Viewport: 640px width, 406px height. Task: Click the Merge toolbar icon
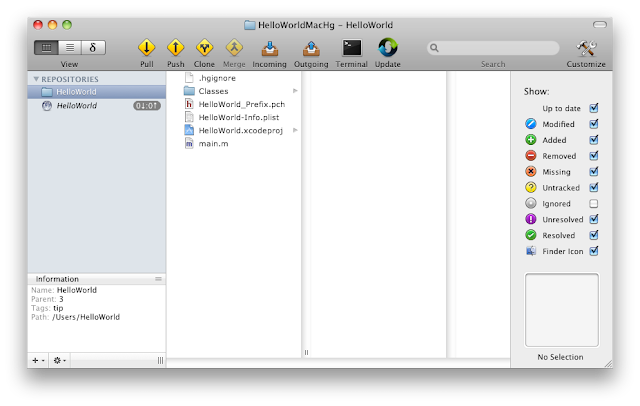(234, 48)
